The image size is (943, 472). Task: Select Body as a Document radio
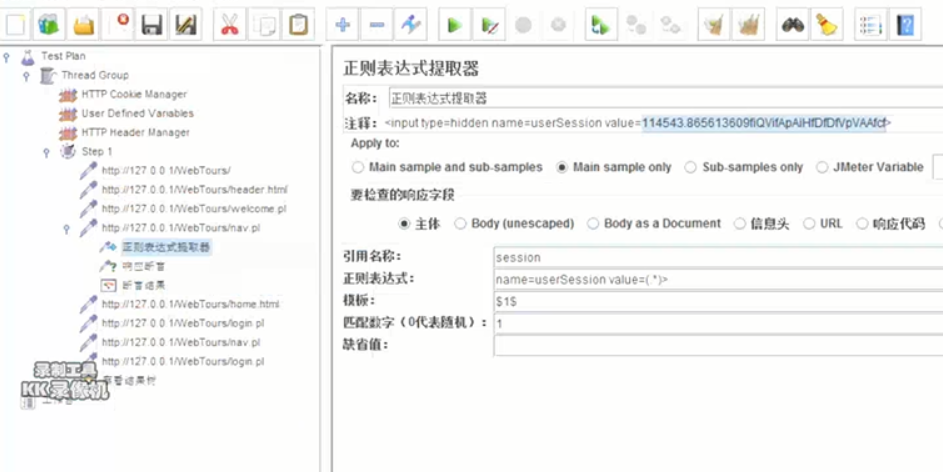pos(593,224)
